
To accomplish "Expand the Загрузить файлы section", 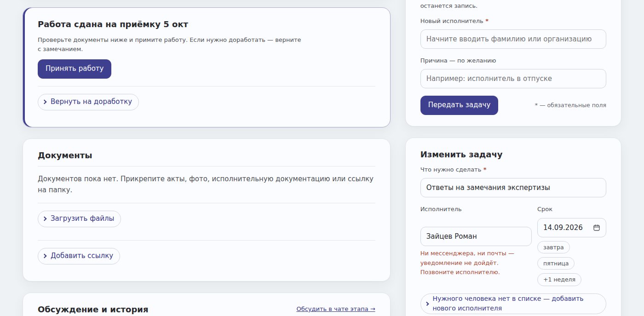I will point(79,219).
